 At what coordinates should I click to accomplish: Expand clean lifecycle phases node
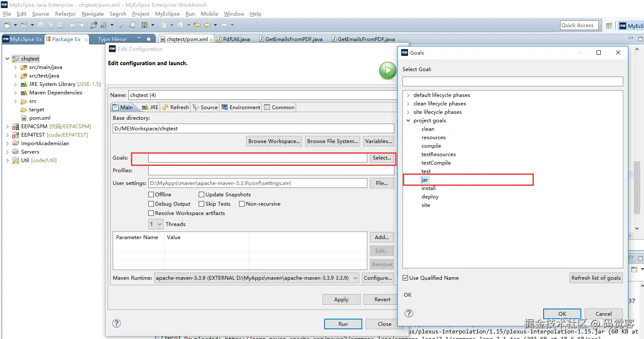[x=408, y=104]
